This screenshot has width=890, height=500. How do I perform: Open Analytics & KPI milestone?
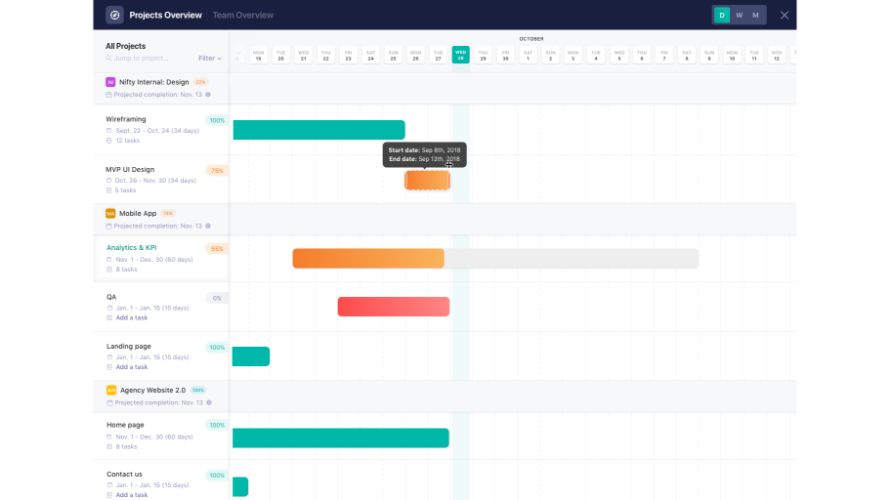click(x=131, y=247)
